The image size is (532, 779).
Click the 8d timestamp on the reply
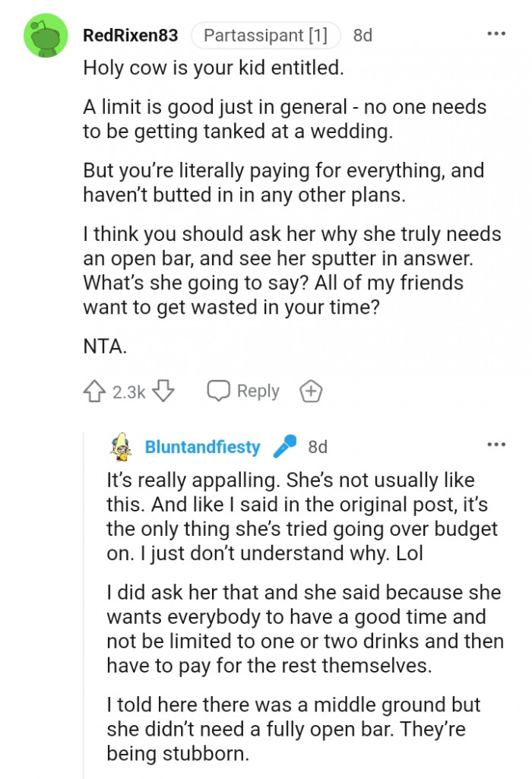click(x=318, y=447)
